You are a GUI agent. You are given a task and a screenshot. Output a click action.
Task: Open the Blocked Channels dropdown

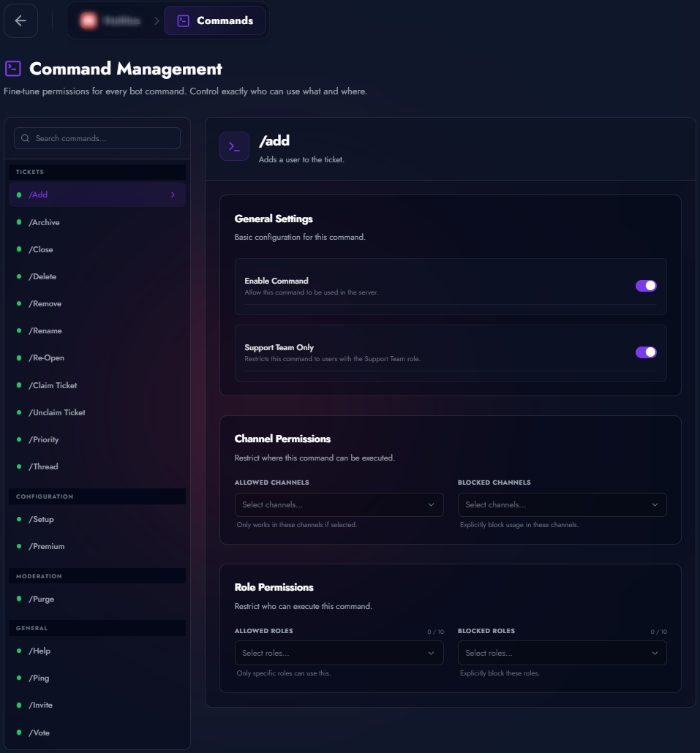[x=562, y=504]
